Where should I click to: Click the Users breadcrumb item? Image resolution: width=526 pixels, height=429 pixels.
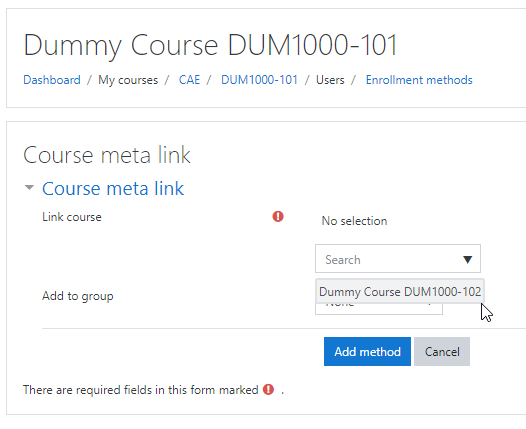point(330,80)
